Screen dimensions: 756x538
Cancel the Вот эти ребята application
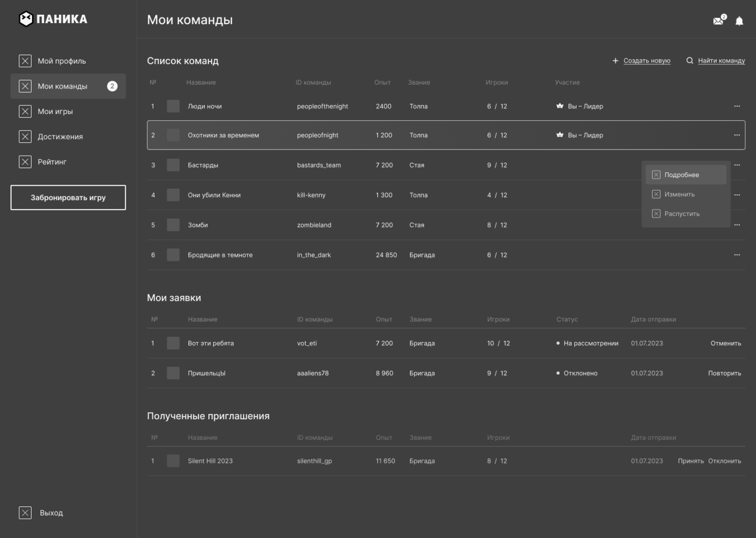[726, 343]
